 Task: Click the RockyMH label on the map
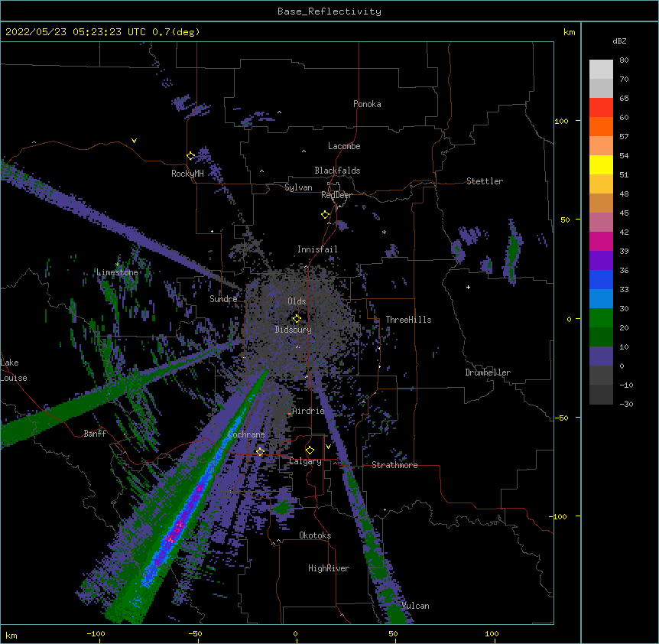187,174
